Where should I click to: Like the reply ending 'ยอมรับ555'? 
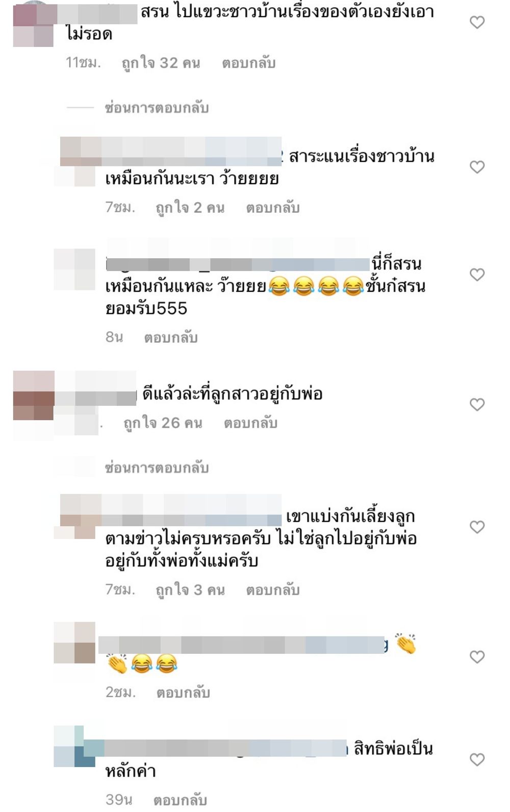[477, 275]
